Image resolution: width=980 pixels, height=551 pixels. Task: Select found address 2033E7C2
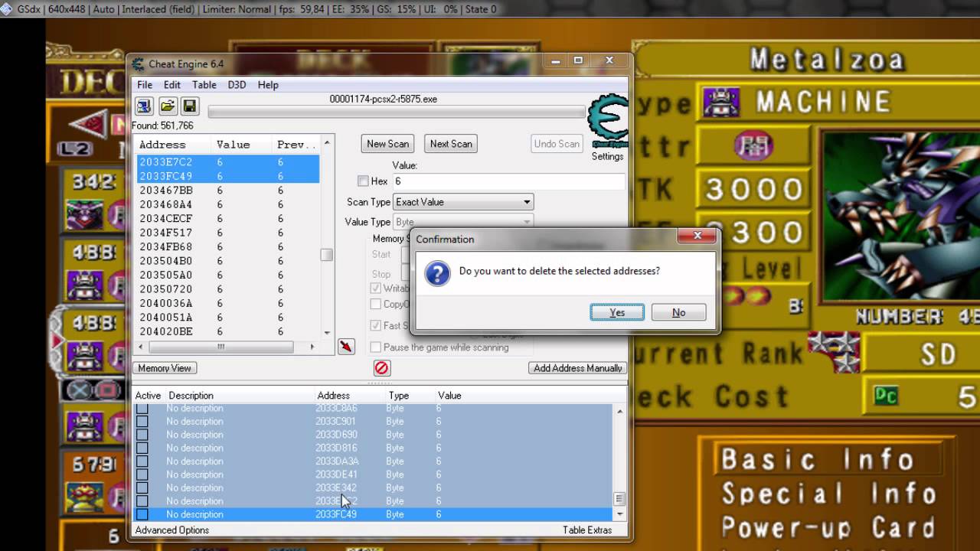click(227, 161)
